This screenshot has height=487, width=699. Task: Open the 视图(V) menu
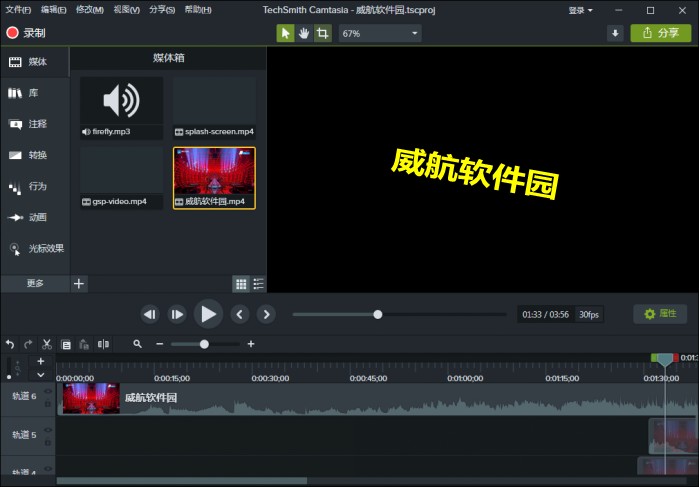point(126,10)
